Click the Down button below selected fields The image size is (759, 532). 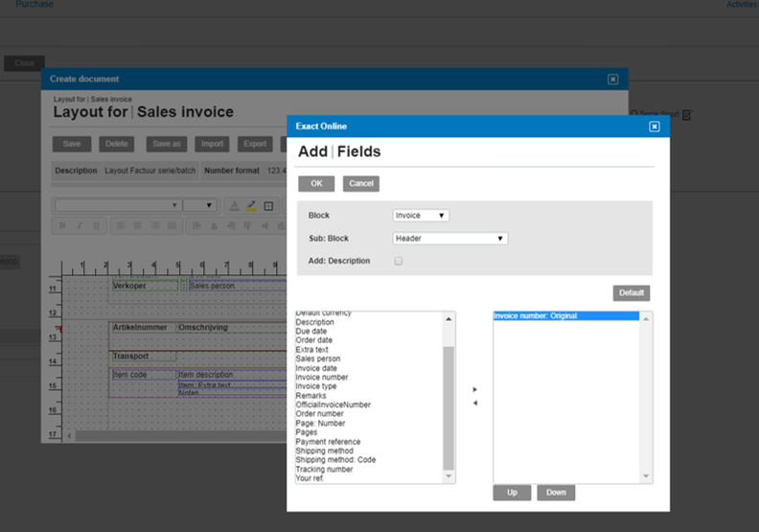556,493
